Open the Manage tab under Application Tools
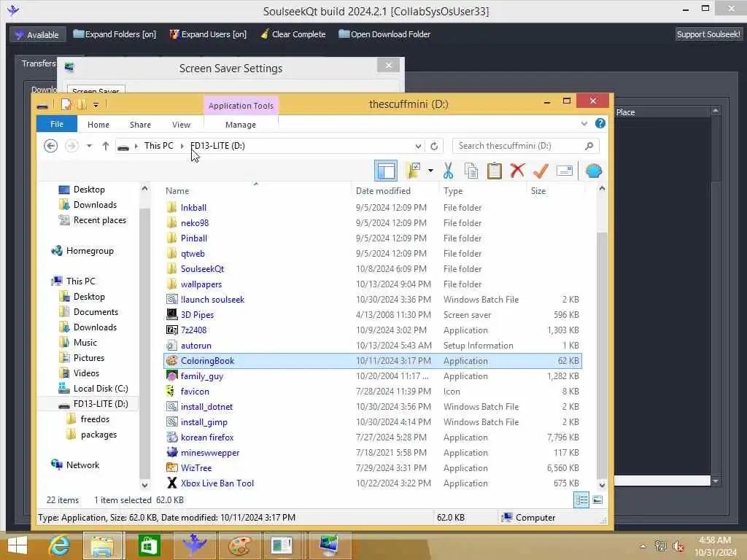Viewport: 747px width, 560px height. pyautogui.click(x=241, y=124)
